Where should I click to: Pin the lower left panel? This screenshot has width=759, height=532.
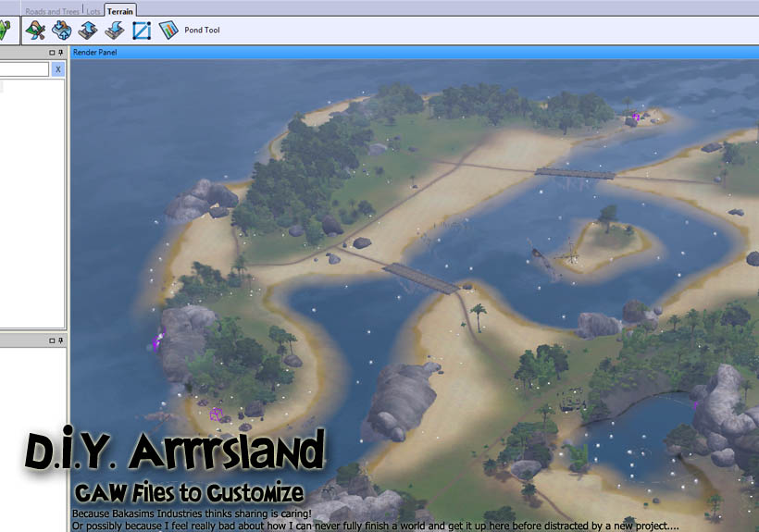click(60, 340)
